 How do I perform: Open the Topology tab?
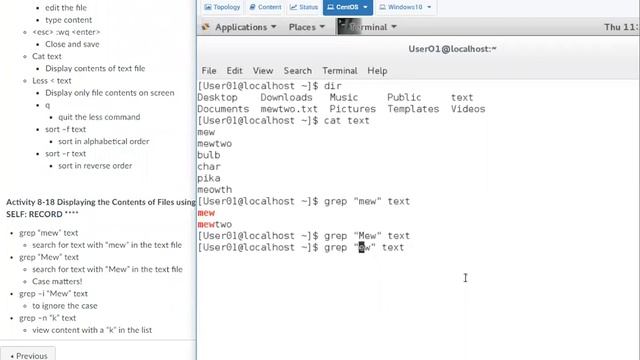point(222,7)
